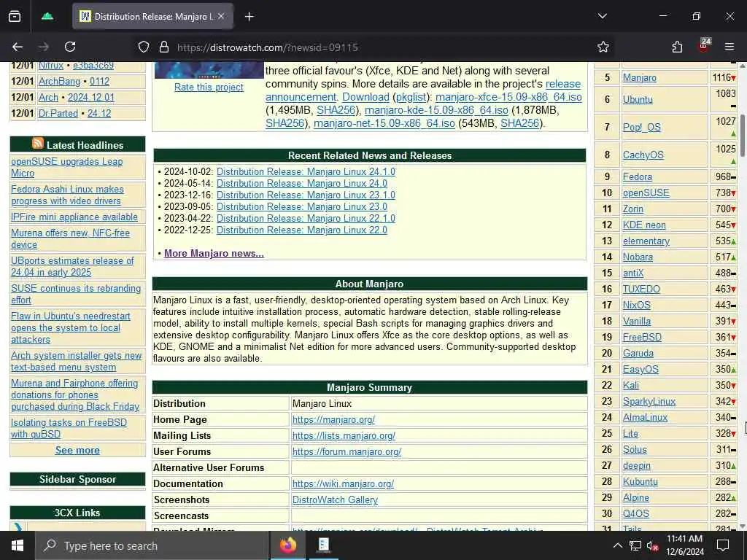Close the Distribution Release tab

coord(221,16)
